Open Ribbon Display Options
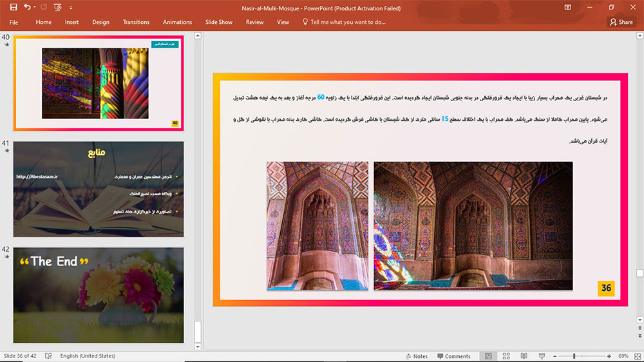 pos(567,7)
